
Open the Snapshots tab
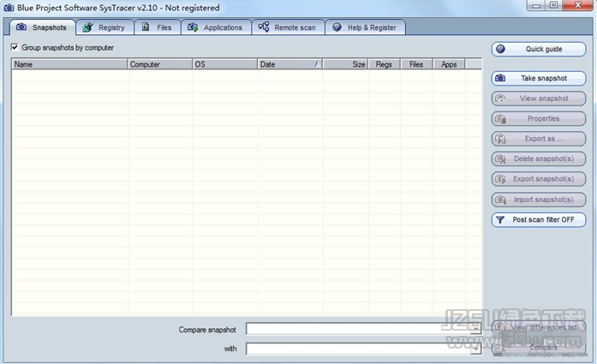coord(42,27)
